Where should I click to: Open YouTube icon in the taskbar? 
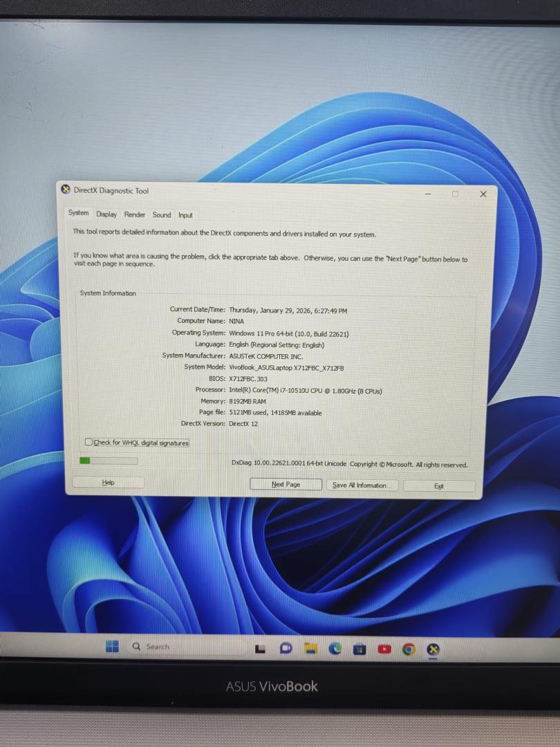[x=384, y=649]
